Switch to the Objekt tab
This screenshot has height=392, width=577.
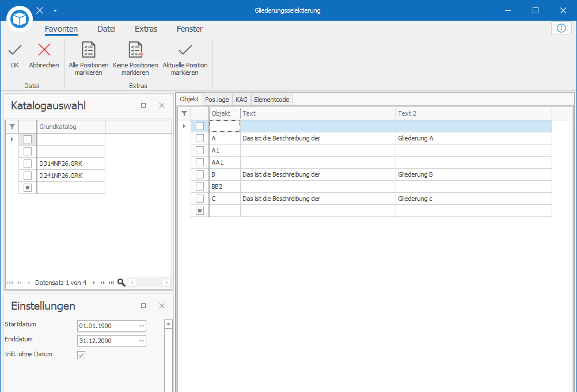189,99
